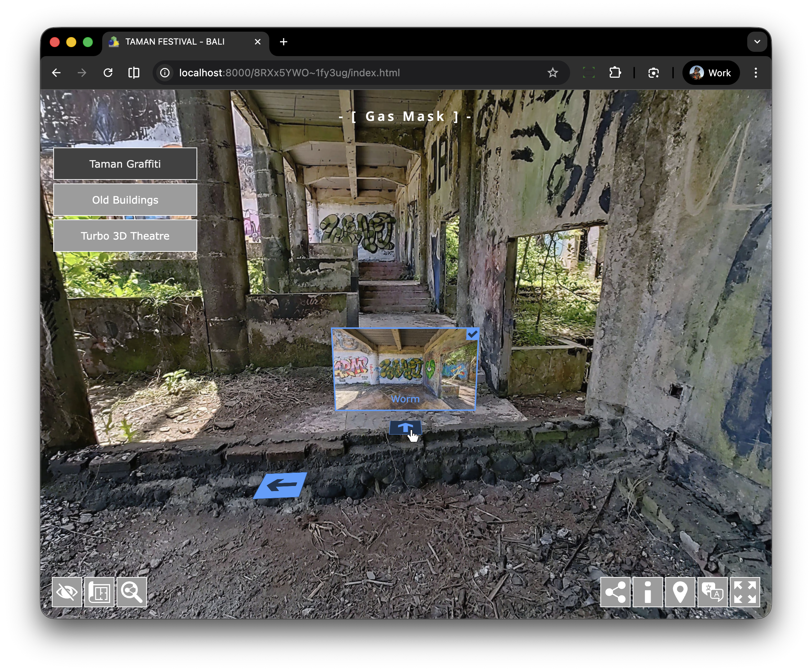The height and width of the screenshot is (672, 812).
Task: Show the tour info icon
Action: pyautogui.click(x=647, y=592)
